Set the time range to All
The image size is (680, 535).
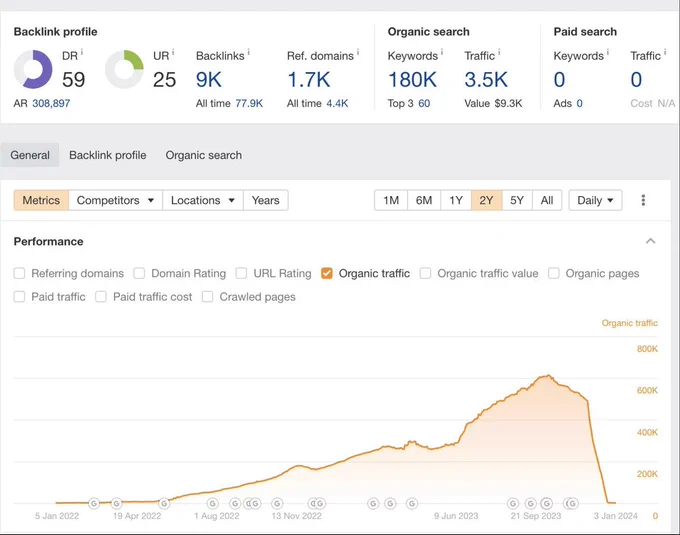(547, 200)
